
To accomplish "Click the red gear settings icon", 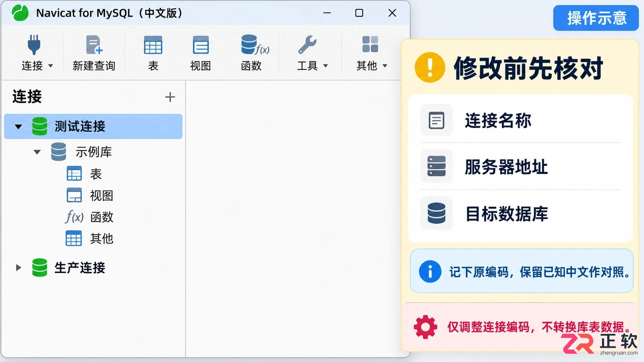I will pos(426,327).
